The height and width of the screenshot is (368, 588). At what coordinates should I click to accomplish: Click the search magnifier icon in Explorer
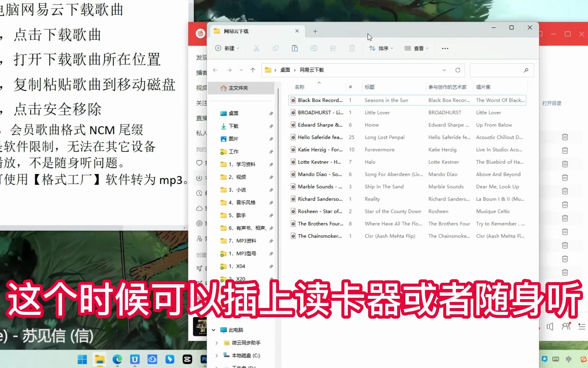point(526,70)
